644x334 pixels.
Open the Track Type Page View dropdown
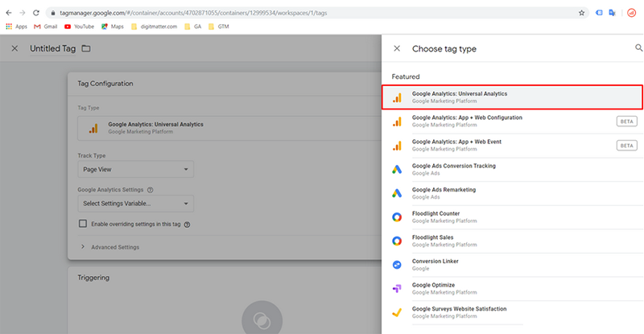coord(135,170)
